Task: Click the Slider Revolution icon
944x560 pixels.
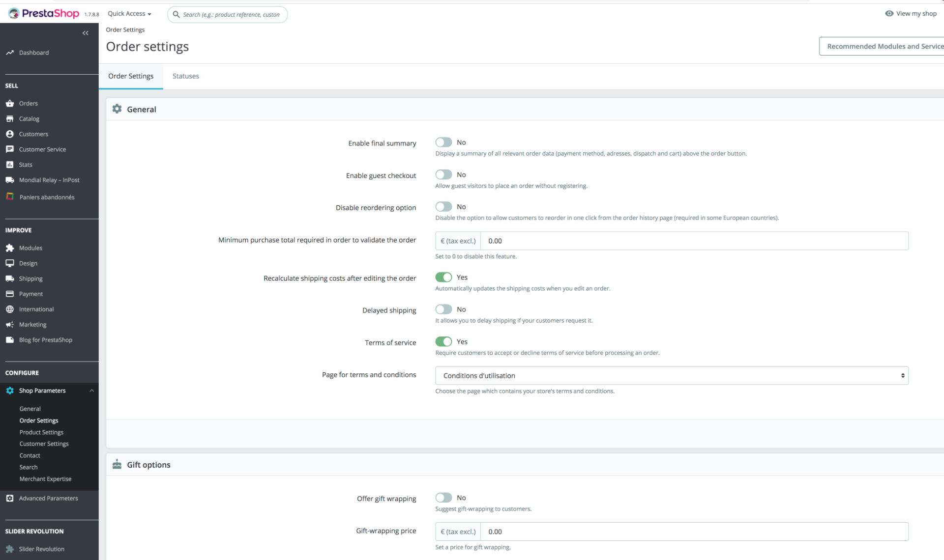Action: (10, 549)
